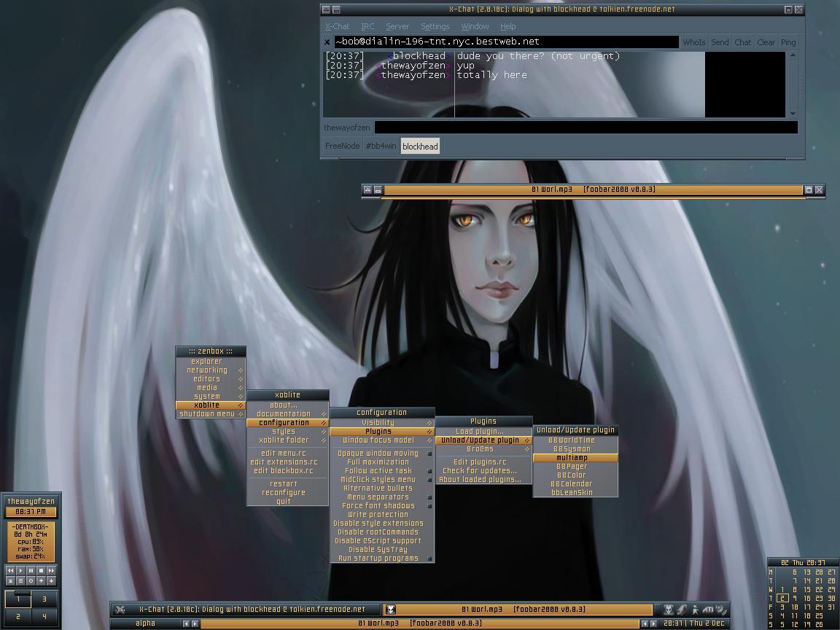Screen dimensions: 840x630
Task: Open the running-figure system tray icon
Action: [695, 609]
